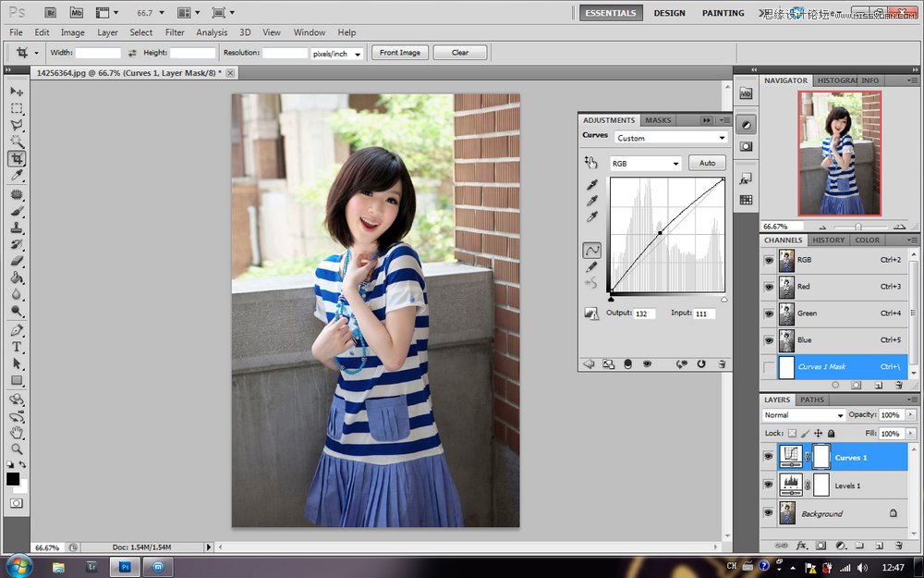The height and width of the screenshot is (578, 924).
Task: Select the Crop tool
Action: [16, 159]
